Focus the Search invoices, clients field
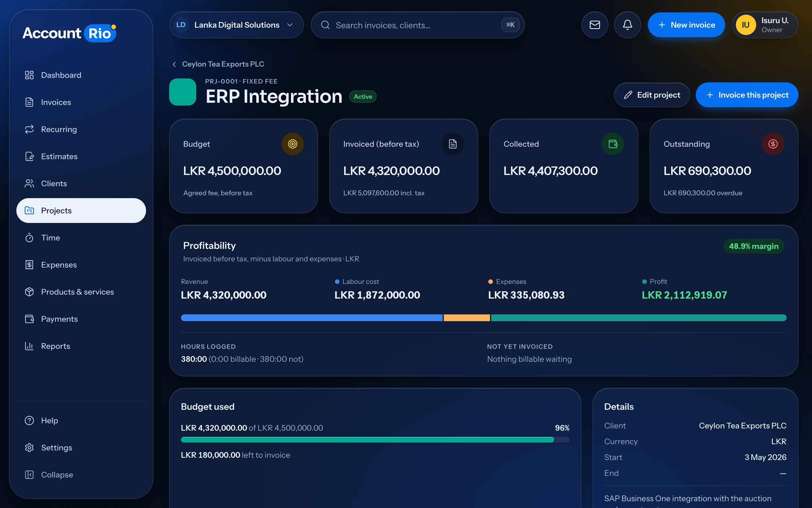The height and width of the screenshot is (508, 812). tap(417, 25)
